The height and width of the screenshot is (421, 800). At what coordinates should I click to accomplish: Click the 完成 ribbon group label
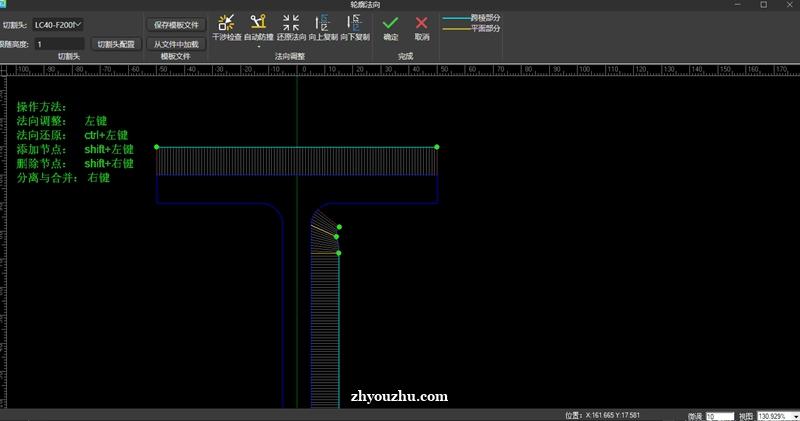(x=406, y=57)
